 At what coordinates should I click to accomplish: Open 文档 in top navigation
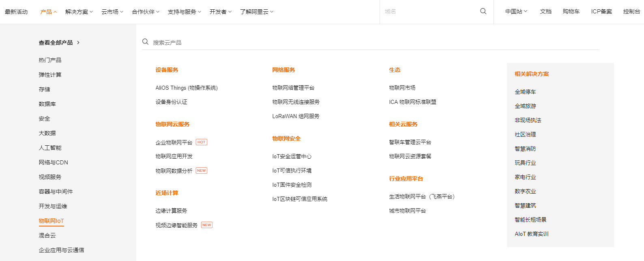546,11
